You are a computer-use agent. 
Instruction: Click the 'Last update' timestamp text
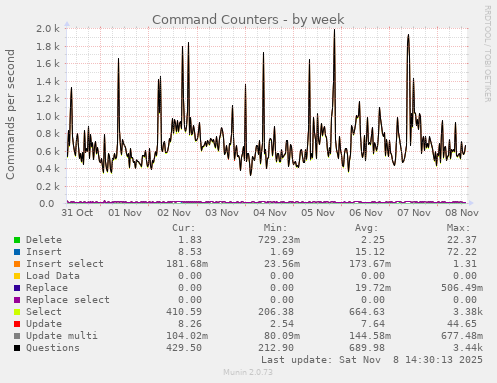372,360
